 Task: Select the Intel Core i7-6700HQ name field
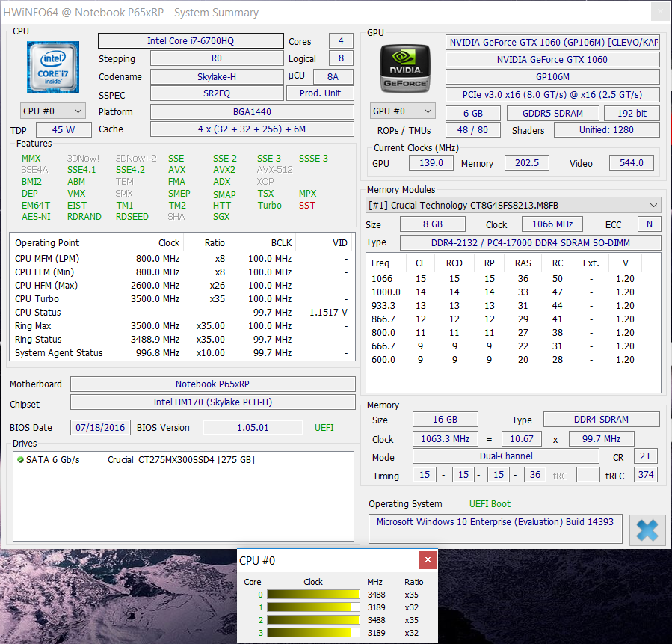coord(191,40)
